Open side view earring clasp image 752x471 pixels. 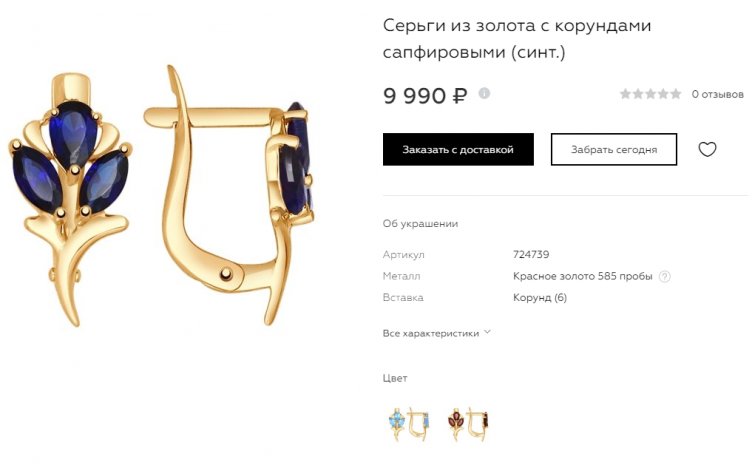229,196
